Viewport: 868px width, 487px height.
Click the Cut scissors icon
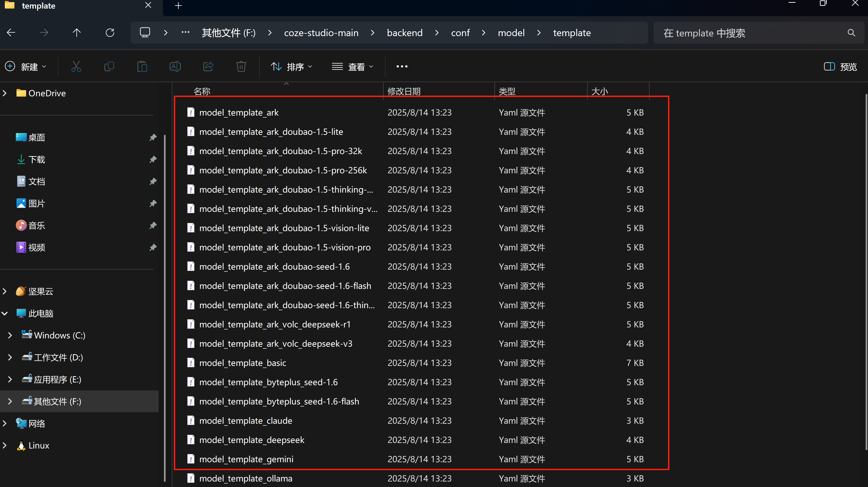click(76, 66)
